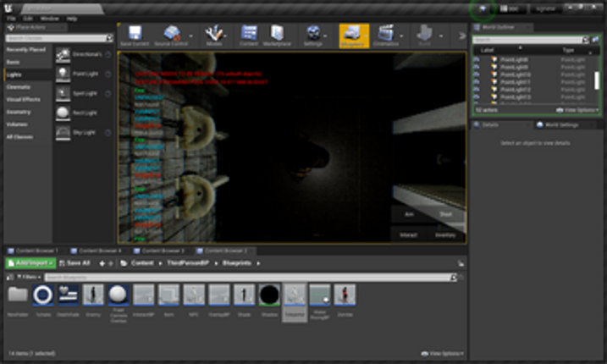Click the save search icon beside Search Blueprints

[461, 278]
